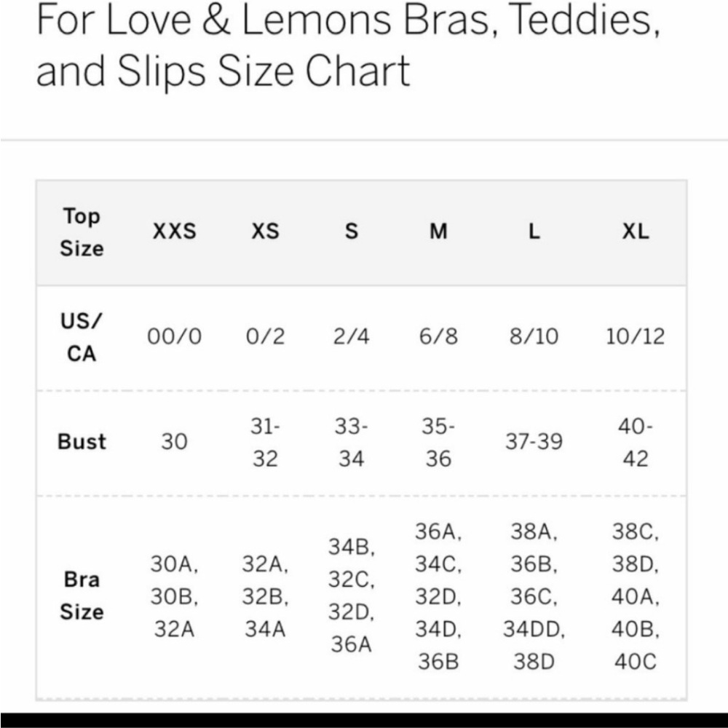Click the 2/4 US size cell
This screenshot has width=728, height=728.
(x=352, y=336)
